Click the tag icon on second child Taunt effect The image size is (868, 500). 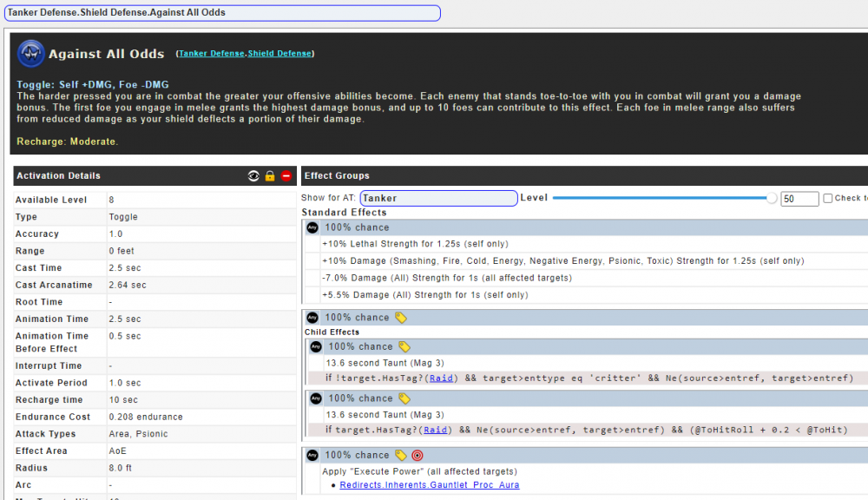[404, 398]
